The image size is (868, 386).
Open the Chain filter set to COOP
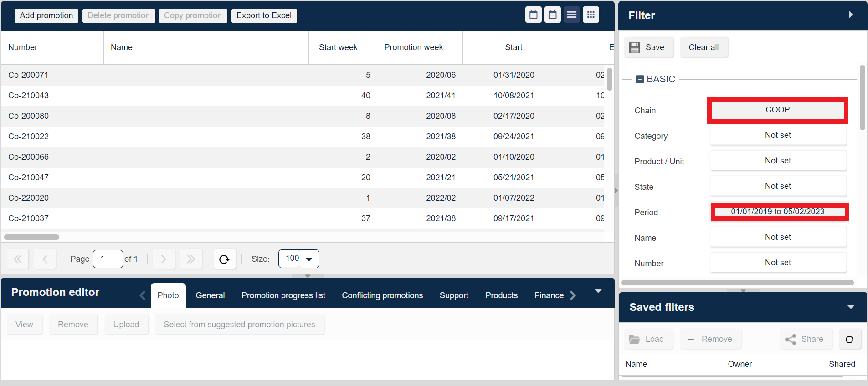(x=777, y=110)
